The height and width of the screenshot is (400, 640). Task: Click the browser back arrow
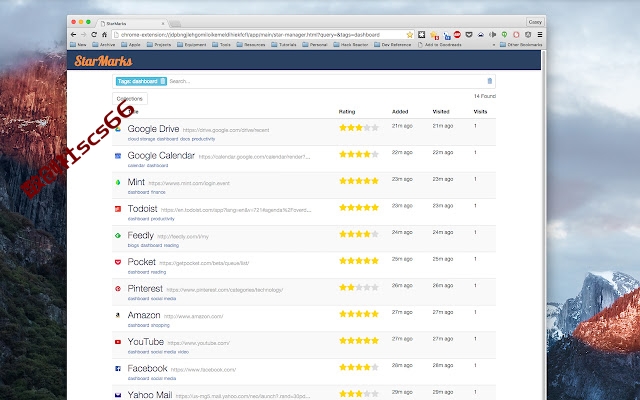[73, 35]
